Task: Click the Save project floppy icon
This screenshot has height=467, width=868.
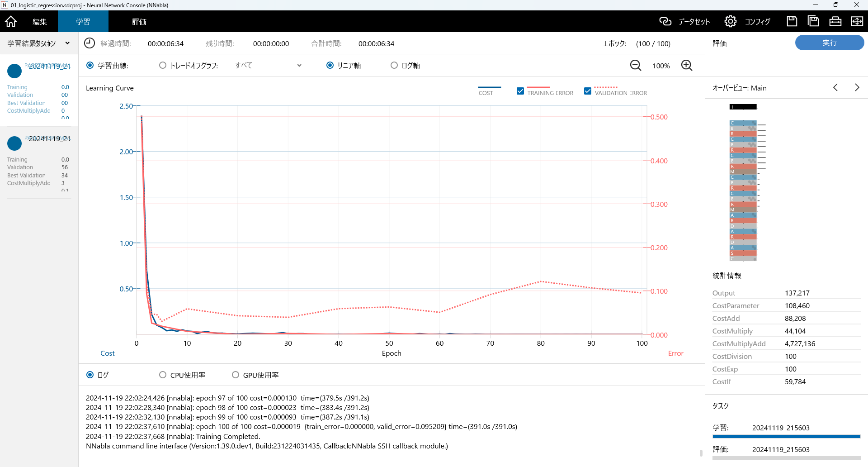Action: point(792,21)
